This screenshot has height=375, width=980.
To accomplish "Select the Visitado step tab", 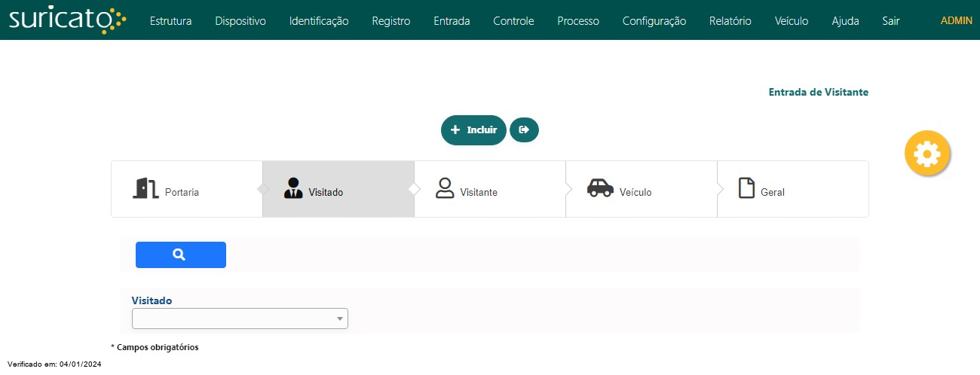I will [x=338, y=189].
